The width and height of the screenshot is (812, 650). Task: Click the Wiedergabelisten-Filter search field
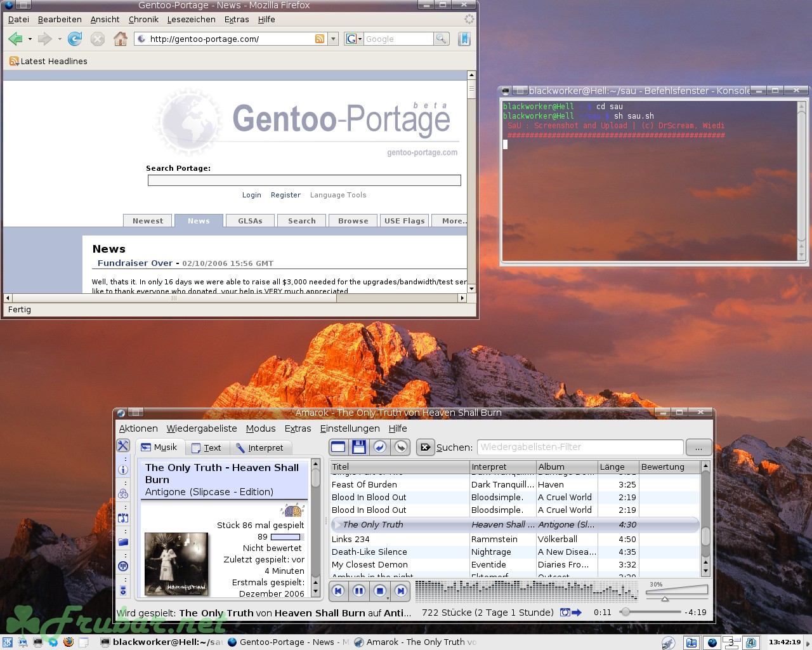pos(580,447)
